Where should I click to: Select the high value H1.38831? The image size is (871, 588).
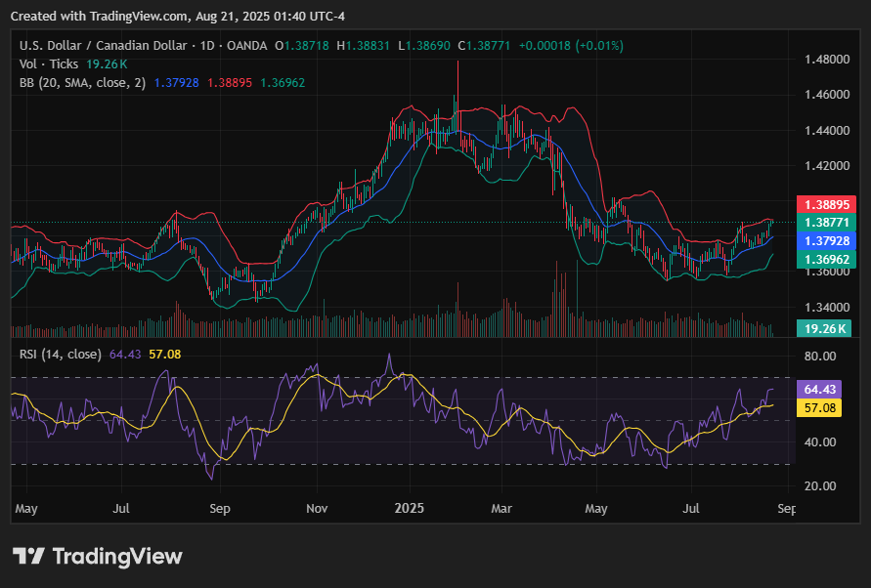point(364,46)
